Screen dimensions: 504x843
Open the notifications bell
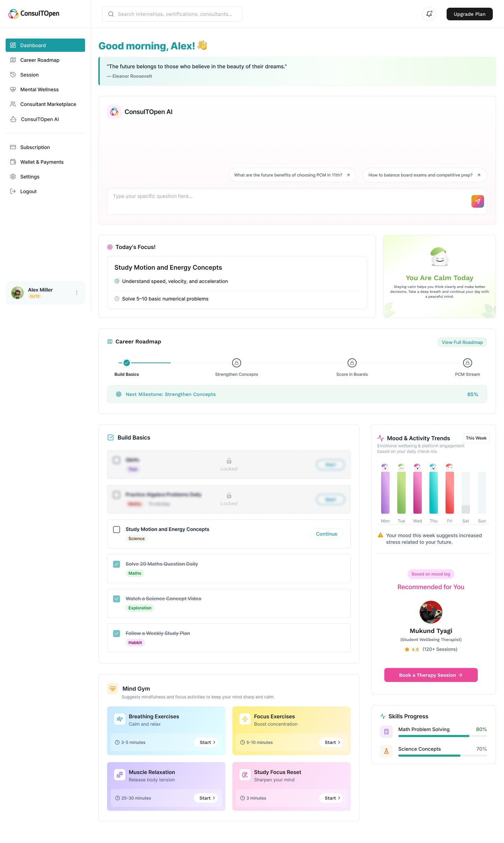click(x=429, y=14)
